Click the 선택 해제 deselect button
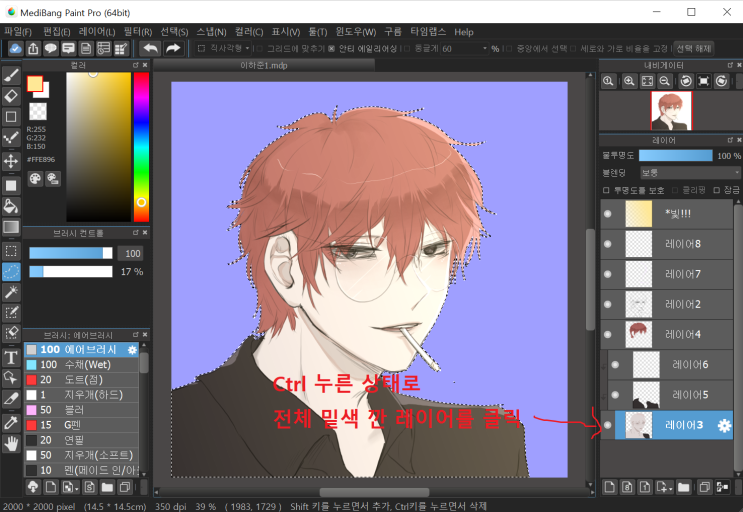This screenshot has height=512, width=743. (x=694, y=48)
